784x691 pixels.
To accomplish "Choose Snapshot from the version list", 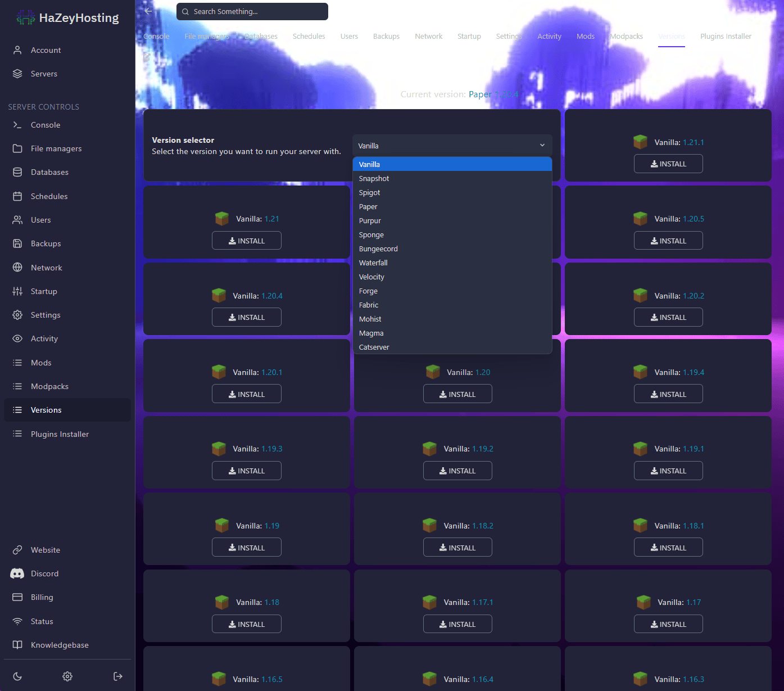I will pos(452,178).
